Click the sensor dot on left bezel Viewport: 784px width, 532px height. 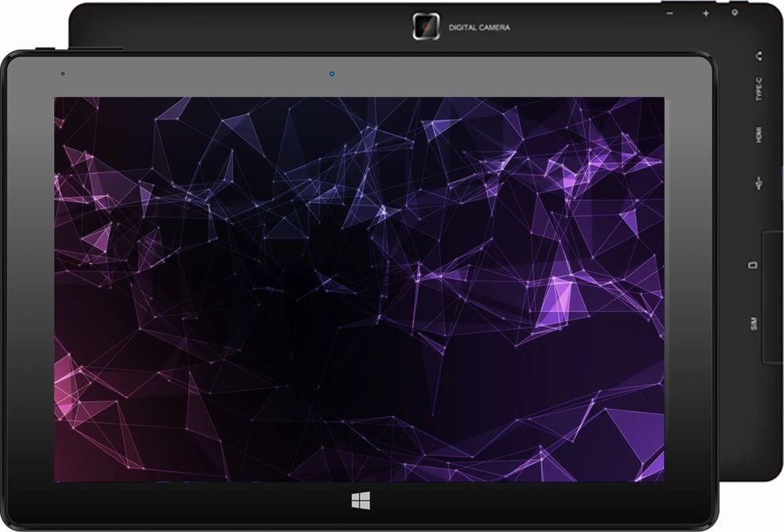63,74
